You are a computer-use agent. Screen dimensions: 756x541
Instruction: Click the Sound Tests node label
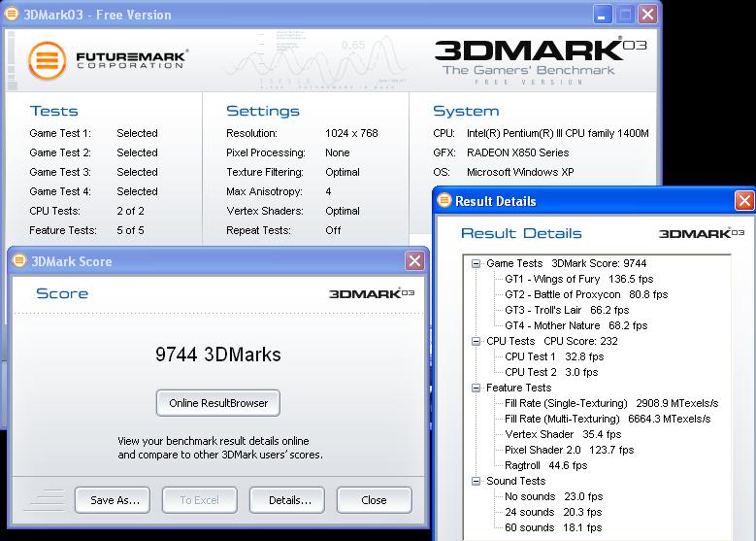[516, 481]
